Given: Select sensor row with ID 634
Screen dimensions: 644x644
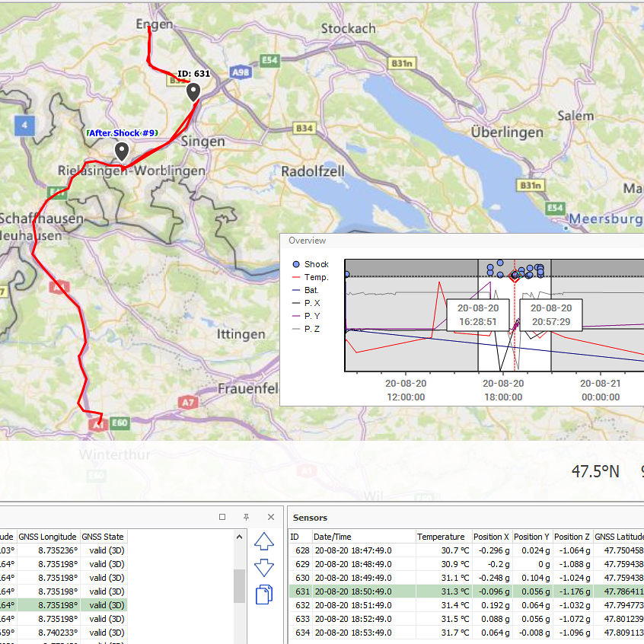Looking at the screenshot, I should pos(352,633).
